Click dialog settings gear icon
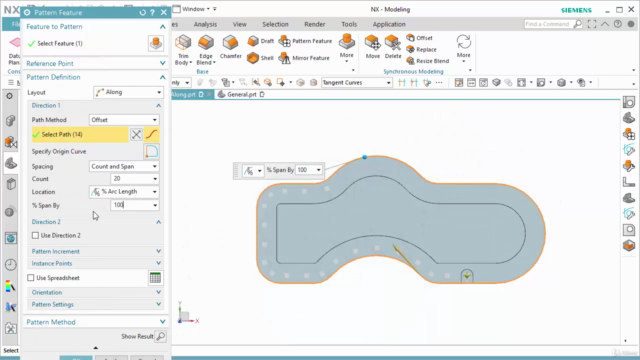The image size is (640, 360). click(x=27, y=13)
